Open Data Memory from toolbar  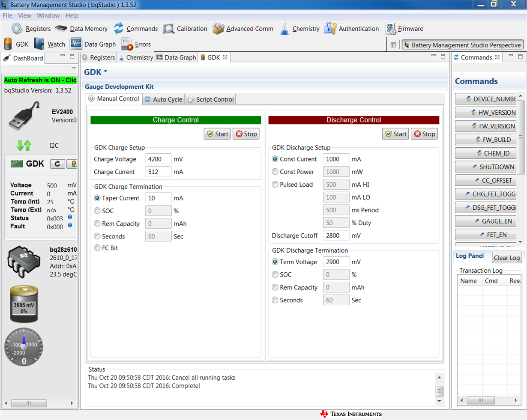pyautogui.click(x=81, y=29)
